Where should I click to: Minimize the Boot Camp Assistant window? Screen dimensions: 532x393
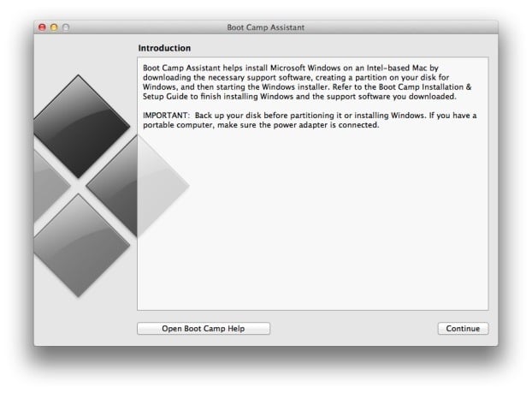54,27
